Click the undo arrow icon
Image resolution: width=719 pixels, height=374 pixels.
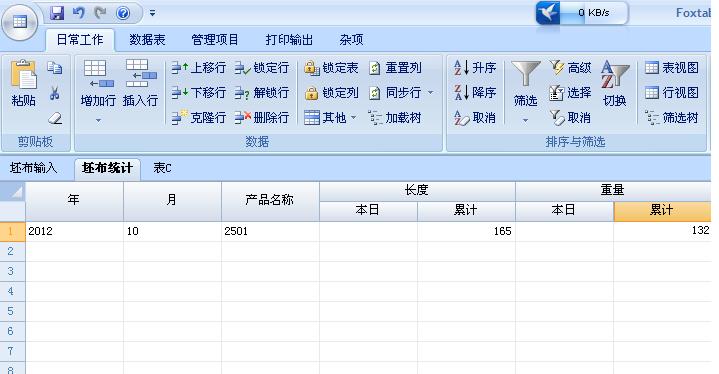click(x=79, y=13)
